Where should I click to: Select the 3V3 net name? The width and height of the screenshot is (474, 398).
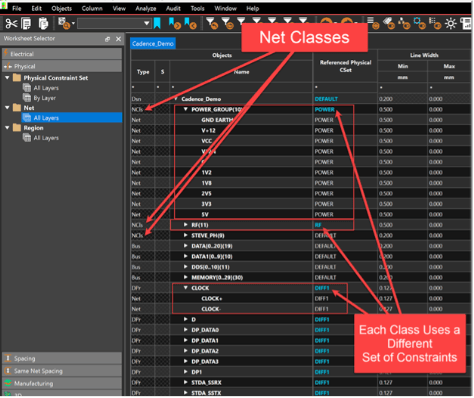pyautogui.click(x=206, y=204)
